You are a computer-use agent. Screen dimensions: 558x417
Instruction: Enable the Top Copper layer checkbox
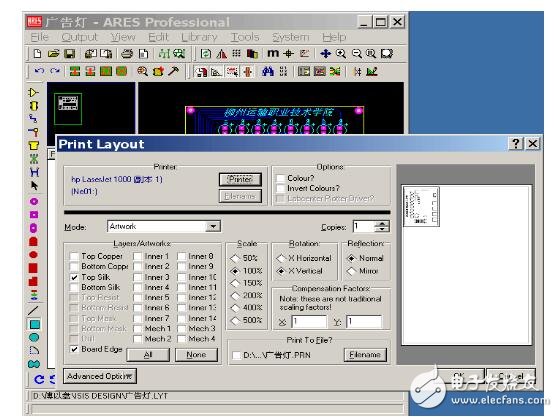tap(74, 256)
